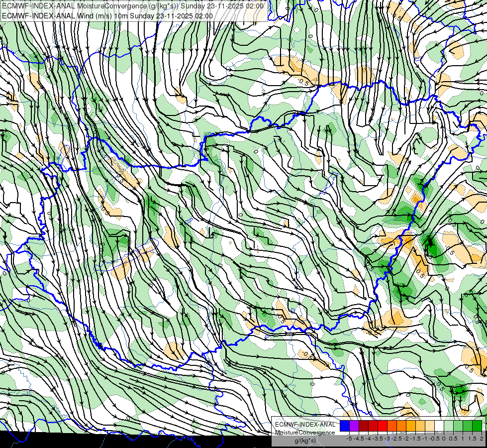Image resolution: width=487 pixels, height=448 pixels.
Task: Click the blue swatch in the legend
Action: (x=345, y=426)
